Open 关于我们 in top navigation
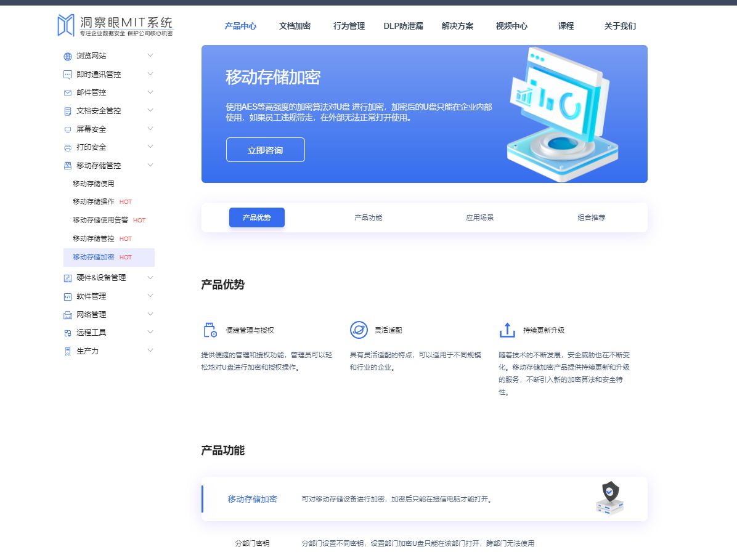The height and width of the screenshot is (560, 737). pyautogui.click(x=620, y=26)
